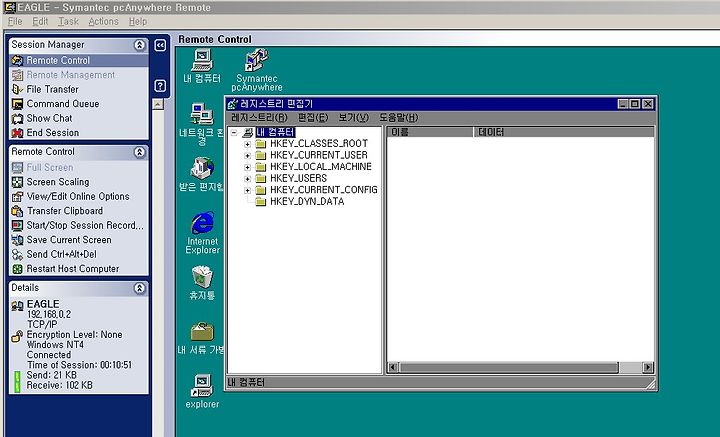Click the Command Queue icon
Image resolution: width=720 pixels, height=437 pixels.
17,104
